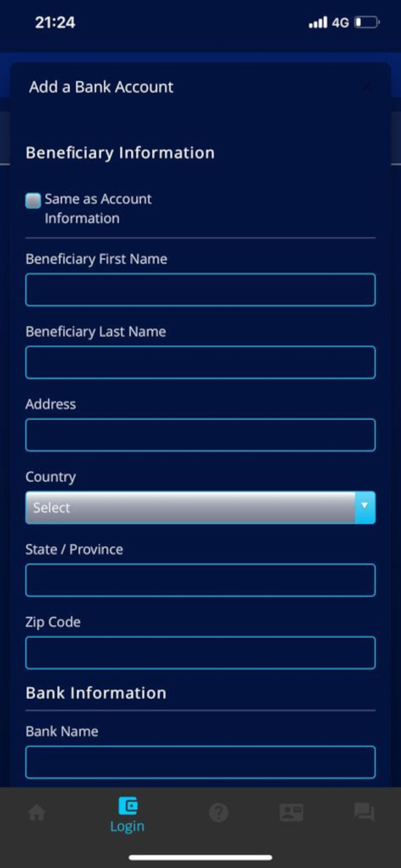Viewport: 401px width, 868px height.
Task: Open Help via the question mark icon
Action: coord(218,813)
